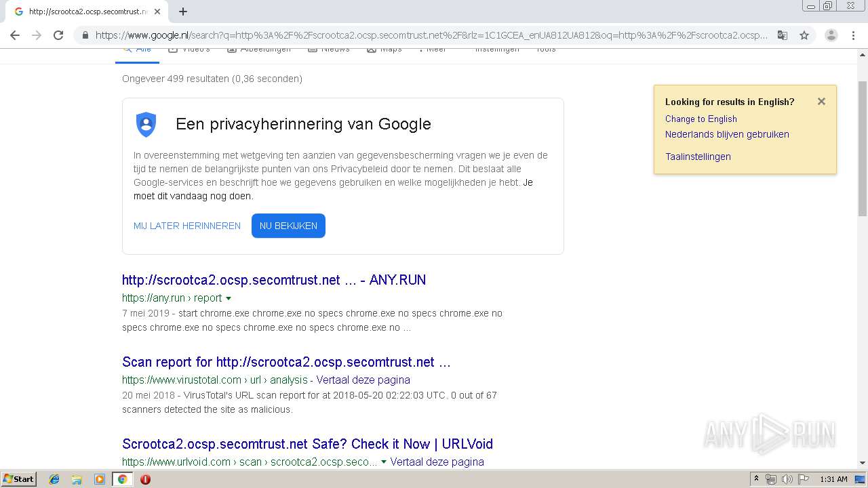Viewport: 868px width, 488px height.
Task: Open the VirusTotal scan report result
Action: pos(286,362)
